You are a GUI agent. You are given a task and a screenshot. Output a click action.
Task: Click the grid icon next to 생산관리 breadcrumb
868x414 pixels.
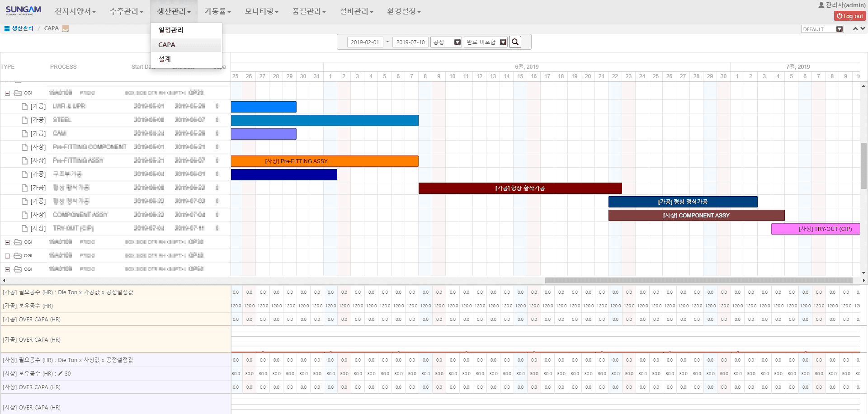(6, 28)
